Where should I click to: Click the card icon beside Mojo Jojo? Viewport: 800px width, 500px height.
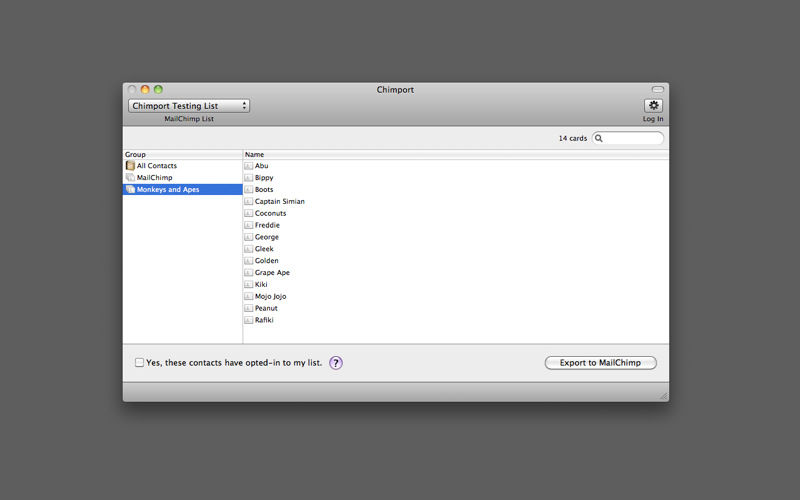point(248,296)
